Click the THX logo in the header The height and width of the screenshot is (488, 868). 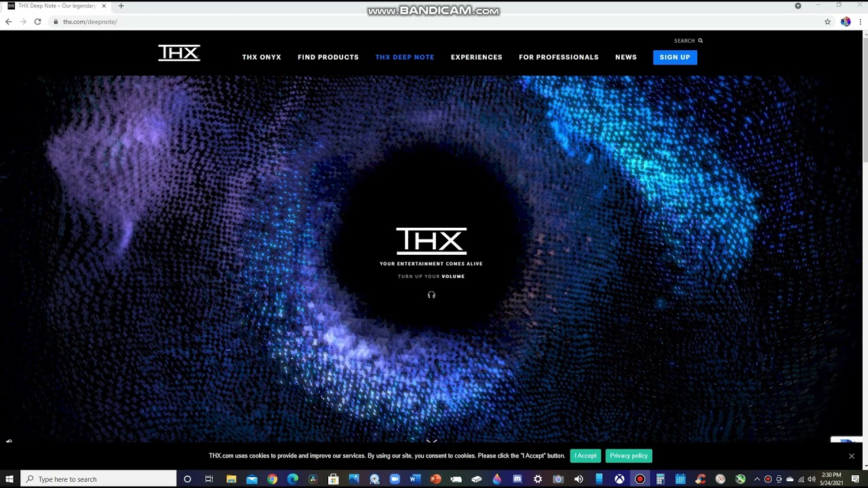click(x=179, y=53)
